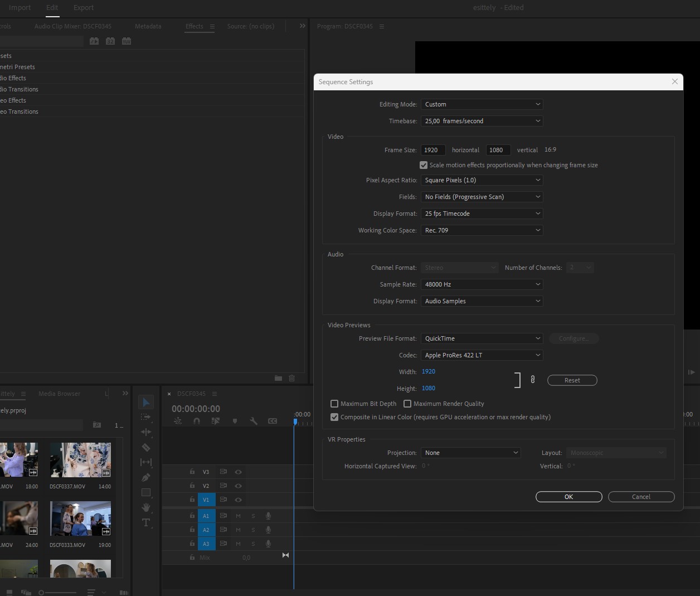This screenshot has height=596, width=700.
Task: Uncheck Composite in Linear Color
Action: tap(334, 417)
